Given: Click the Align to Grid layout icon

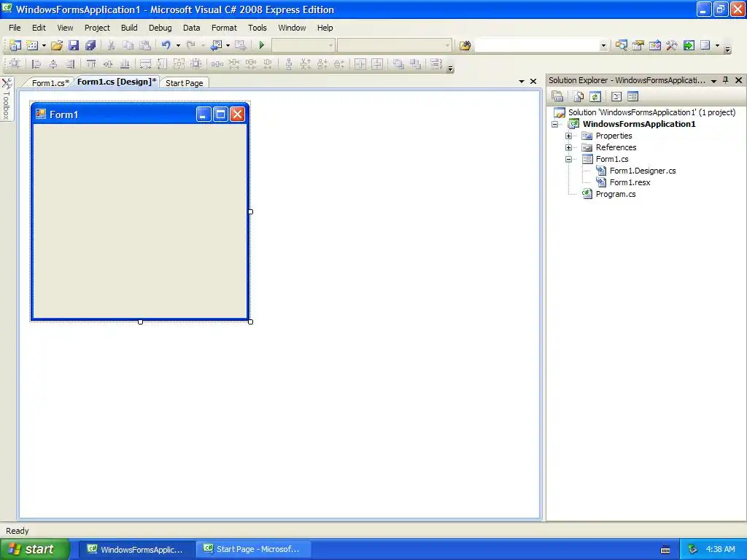Looking at the screenshot, I should tap(15, 64).
